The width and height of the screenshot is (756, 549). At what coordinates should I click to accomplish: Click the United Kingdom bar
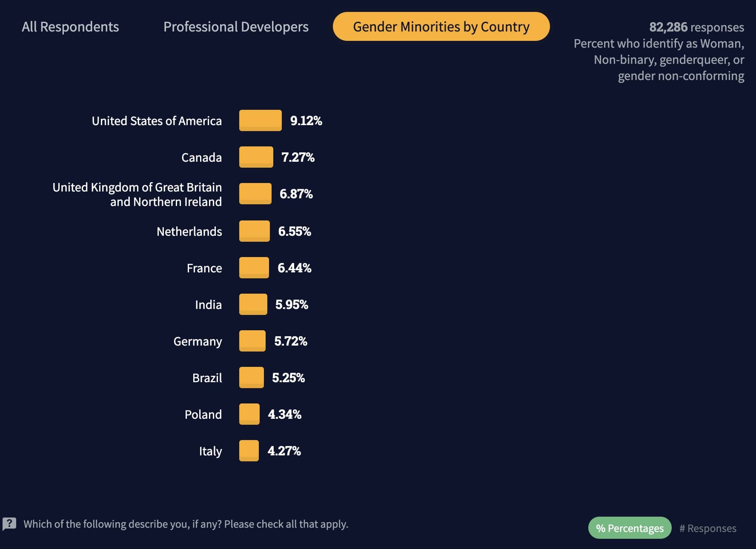[255, 194]
